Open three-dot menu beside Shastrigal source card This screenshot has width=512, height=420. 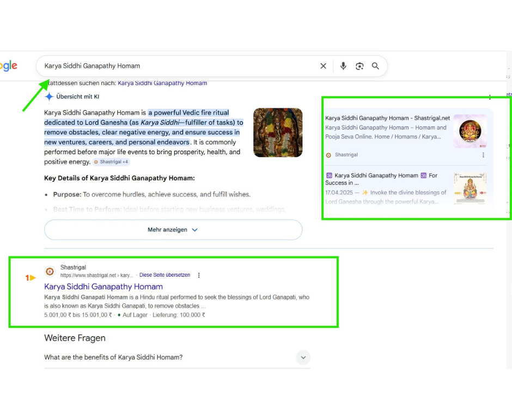click(x=483, y=155)
